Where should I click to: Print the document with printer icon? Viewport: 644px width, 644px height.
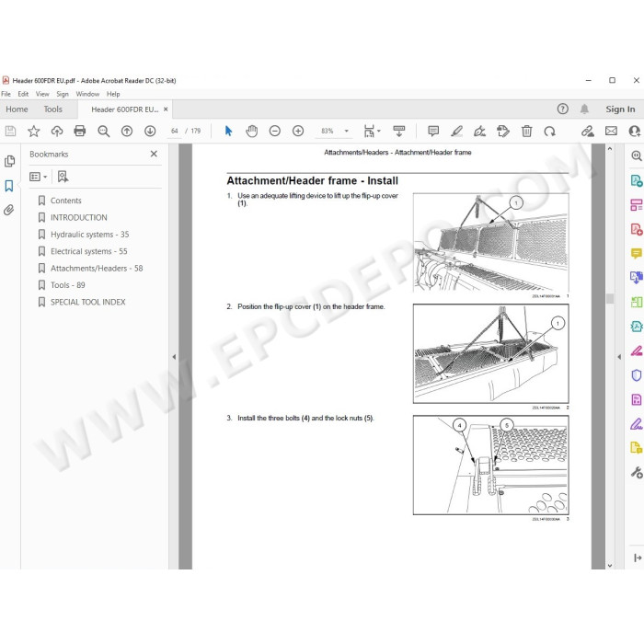pos(80,131)
